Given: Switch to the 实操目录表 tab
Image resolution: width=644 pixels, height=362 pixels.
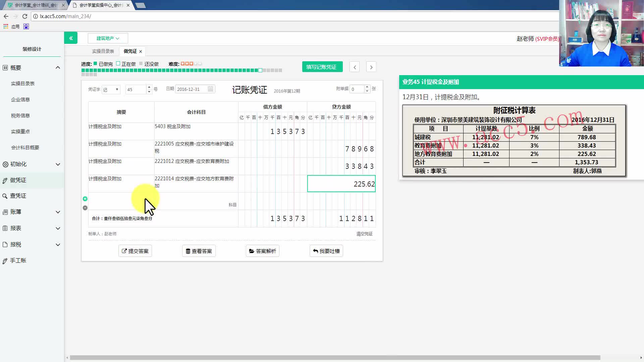Looking at the screenshot, I should coord(103,51).
